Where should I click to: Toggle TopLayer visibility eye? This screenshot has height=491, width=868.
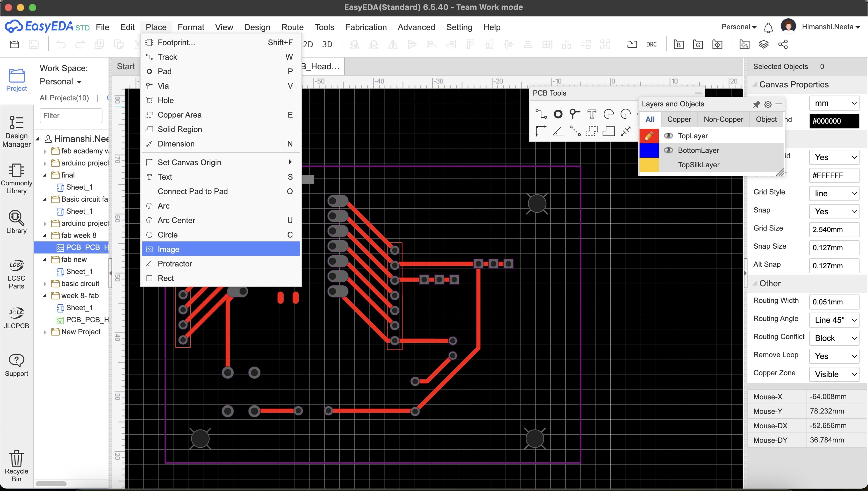pyautogui.click(x=668, y=136)
